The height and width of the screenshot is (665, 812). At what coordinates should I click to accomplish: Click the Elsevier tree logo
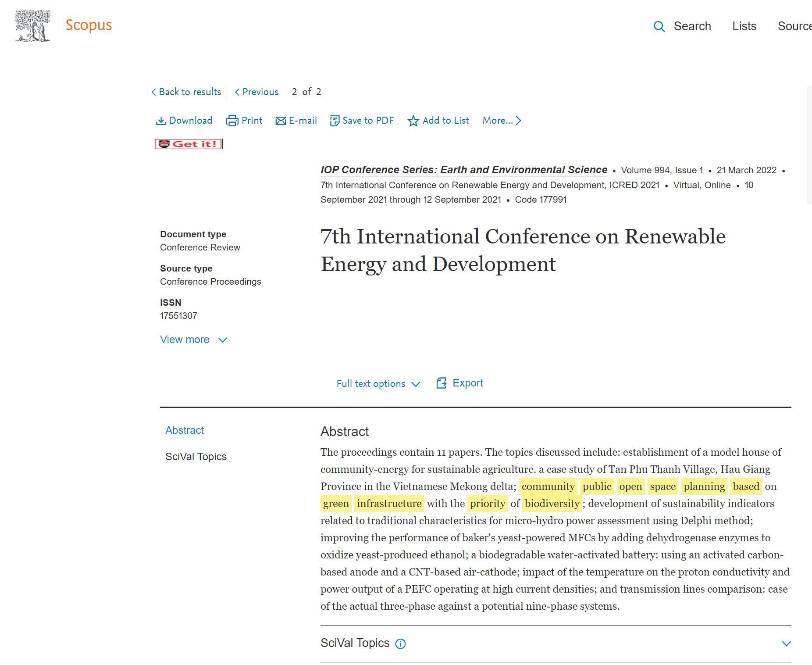[x=32, y=26]
